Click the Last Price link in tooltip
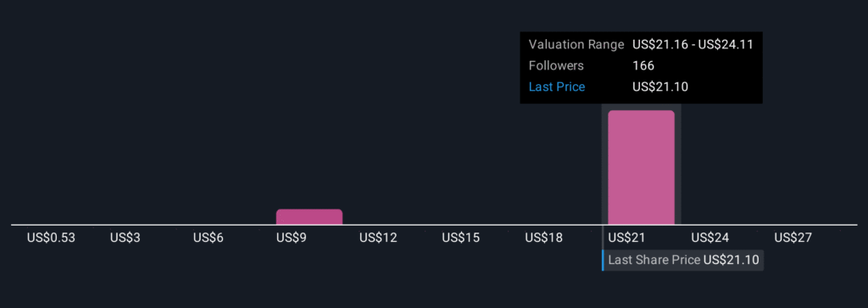This screenshot has height=308, width=868. pyautogui.click(x=557, y=87)
